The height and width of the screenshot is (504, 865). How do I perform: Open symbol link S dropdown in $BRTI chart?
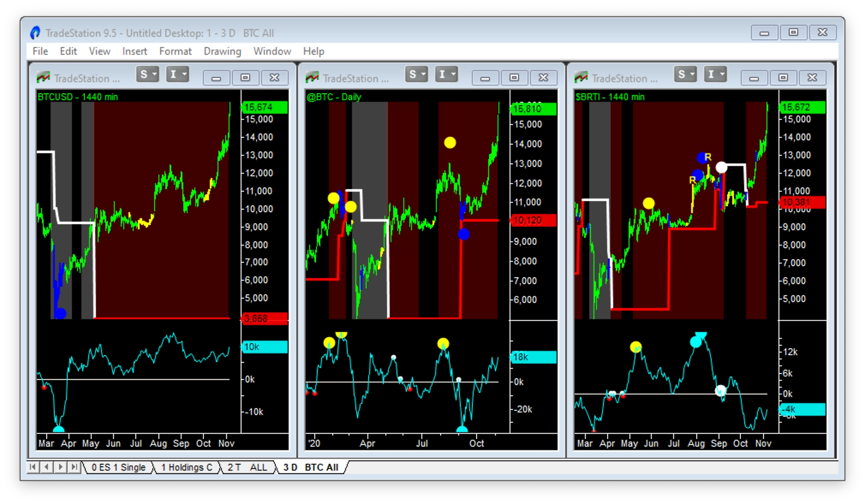[686, 74]
